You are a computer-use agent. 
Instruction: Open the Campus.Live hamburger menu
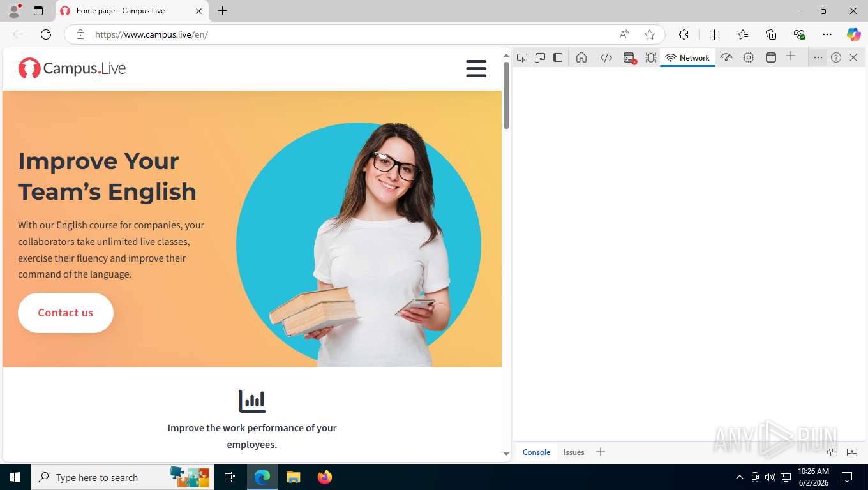pos(476,68)
